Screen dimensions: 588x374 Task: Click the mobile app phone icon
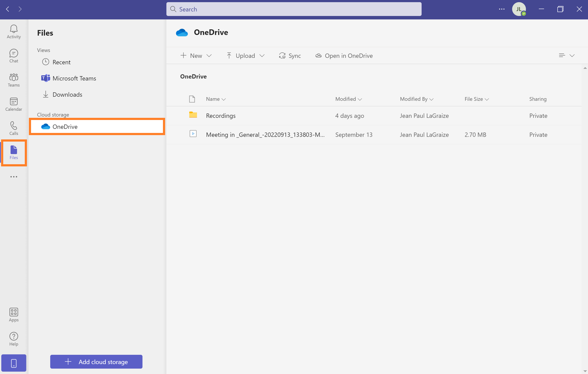pyautogui.click(x=14, y=363)
